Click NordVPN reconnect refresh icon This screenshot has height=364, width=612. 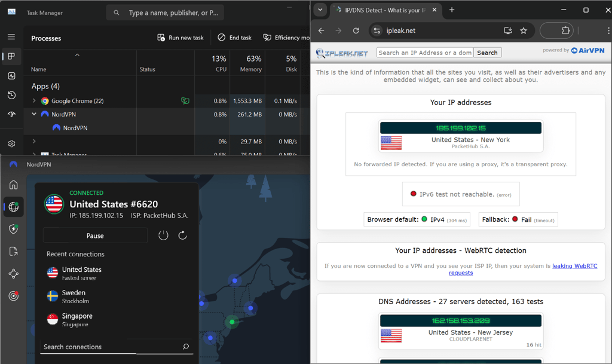click(182, 235)
